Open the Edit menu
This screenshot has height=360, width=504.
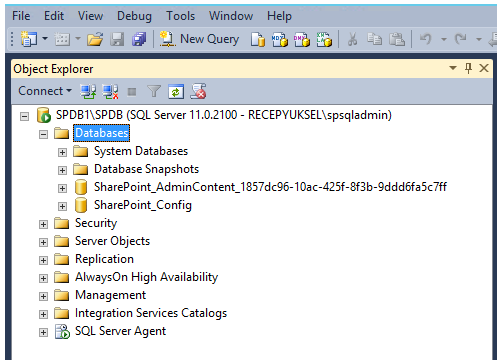(54, 16)
